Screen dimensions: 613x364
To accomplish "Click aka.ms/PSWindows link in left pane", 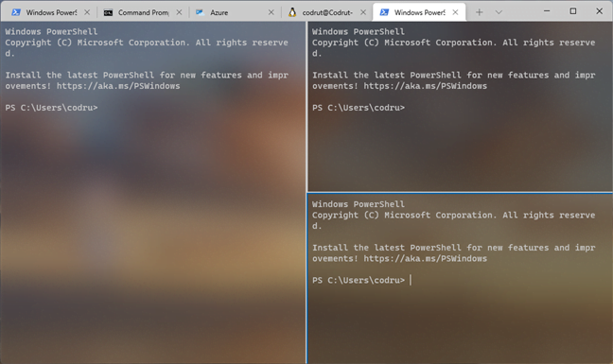I will [118, 86].
